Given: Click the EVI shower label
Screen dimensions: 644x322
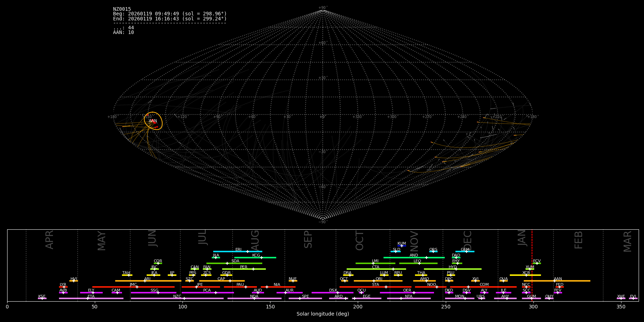Looking at the screenshot, I should point(633,297).
